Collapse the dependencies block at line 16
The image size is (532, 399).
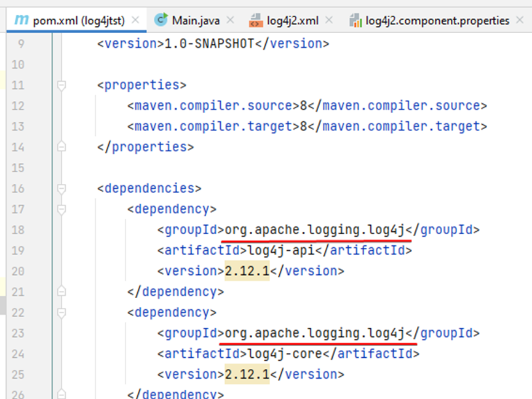(62, 189)
